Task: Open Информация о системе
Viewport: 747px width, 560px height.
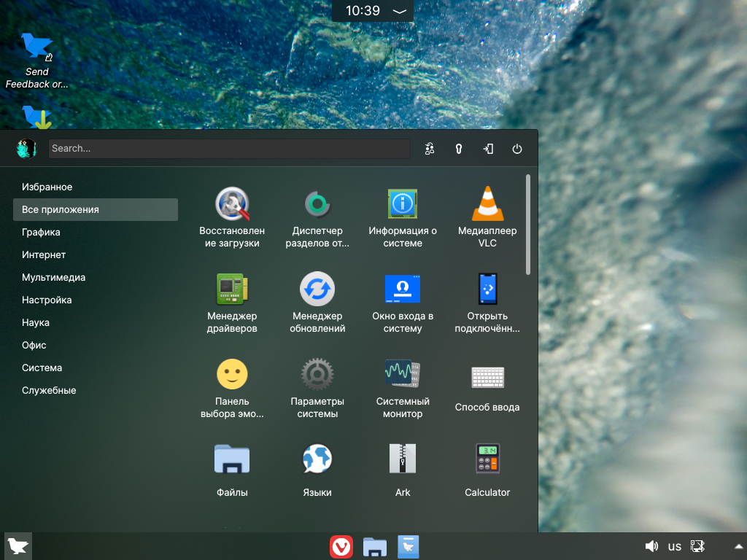Action: (403, 217)
